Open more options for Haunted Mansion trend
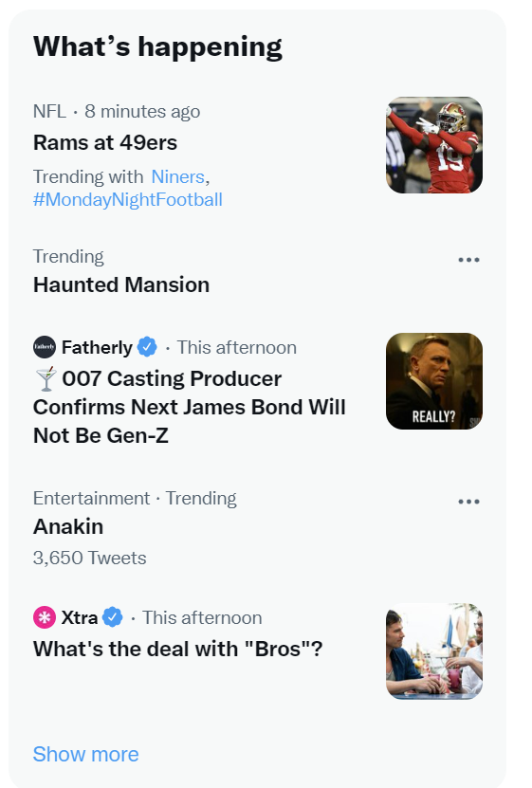 pos(468,260)
